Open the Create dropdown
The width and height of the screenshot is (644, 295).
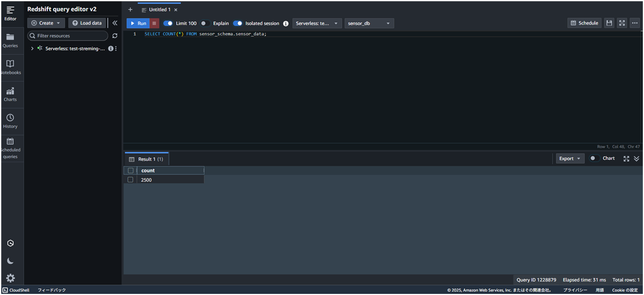pos(46,23)
